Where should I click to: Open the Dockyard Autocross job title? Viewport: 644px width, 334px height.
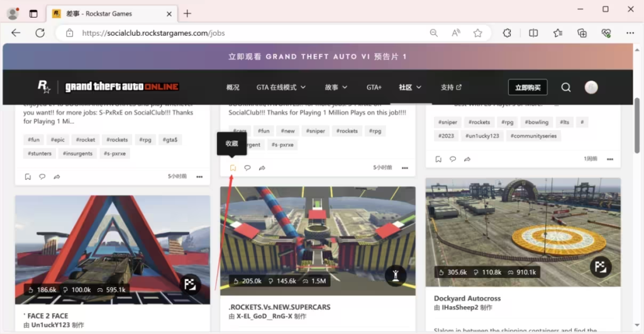[467, 298]
